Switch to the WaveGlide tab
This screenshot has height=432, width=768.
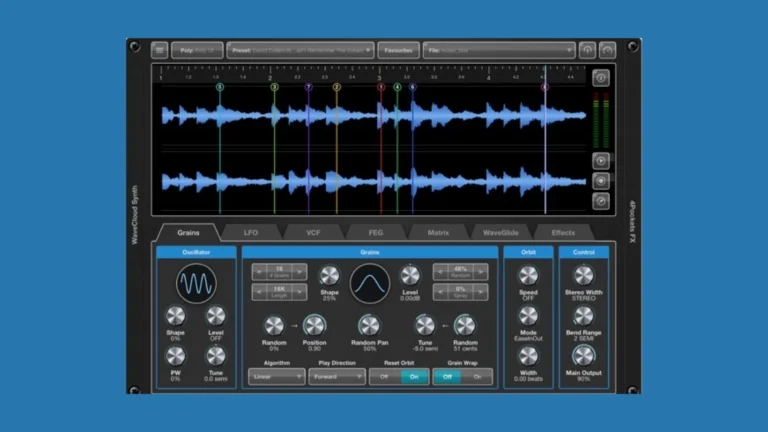(x=501, y=233)
